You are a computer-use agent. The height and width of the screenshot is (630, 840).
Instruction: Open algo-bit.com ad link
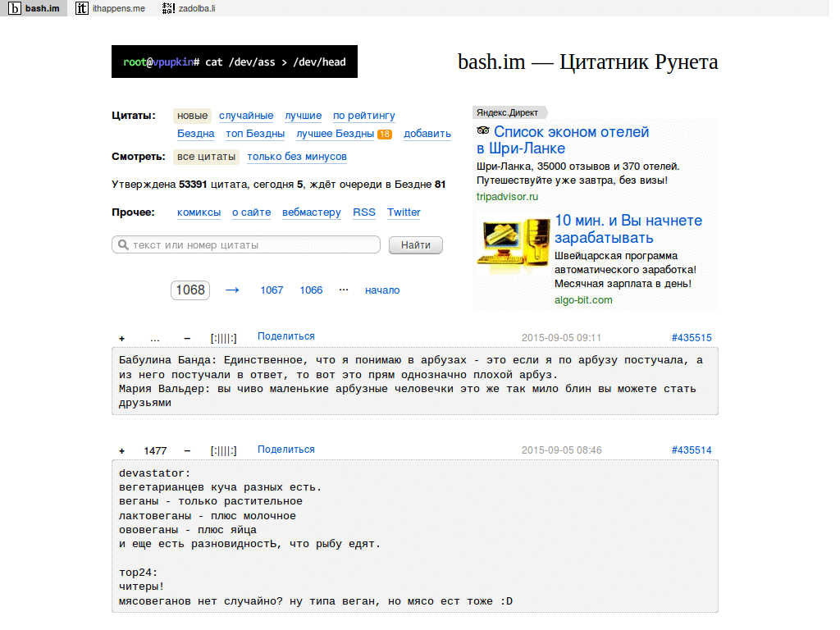(583, 300)
